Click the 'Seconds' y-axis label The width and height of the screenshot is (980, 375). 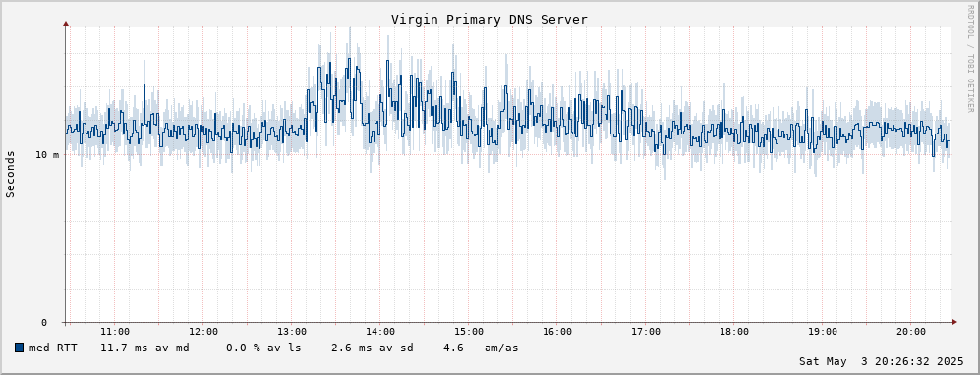point(11,174)
